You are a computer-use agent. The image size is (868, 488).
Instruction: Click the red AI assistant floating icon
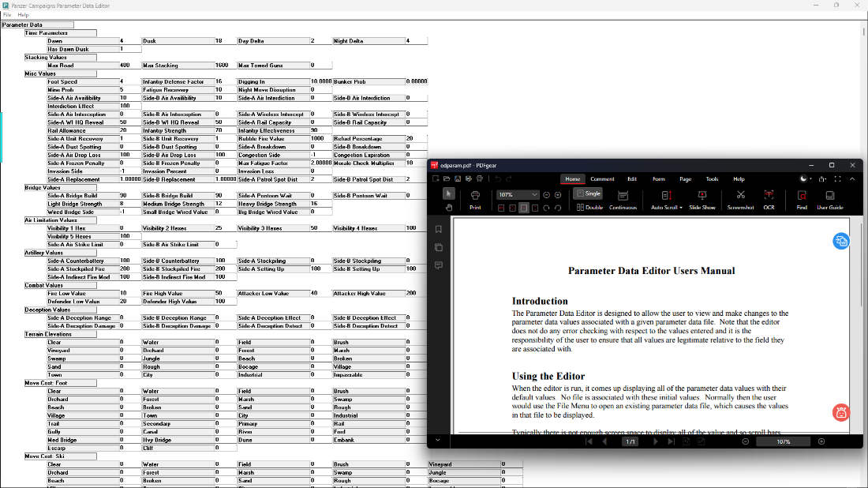841,413
